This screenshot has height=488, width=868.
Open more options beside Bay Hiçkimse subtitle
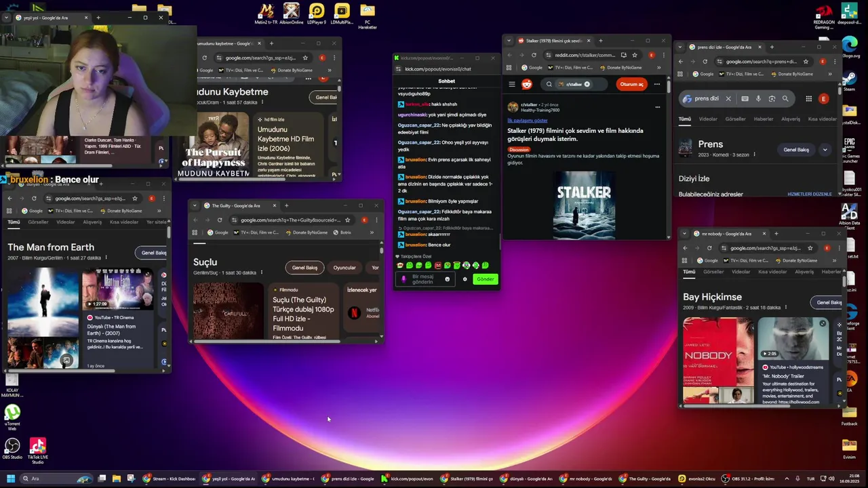pos(785,308)
